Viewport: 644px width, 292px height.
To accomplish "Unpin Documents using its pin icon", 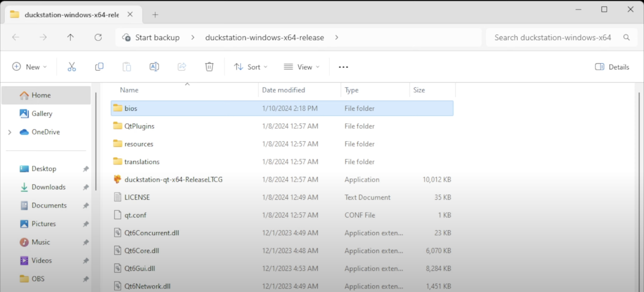I will 86,205.
